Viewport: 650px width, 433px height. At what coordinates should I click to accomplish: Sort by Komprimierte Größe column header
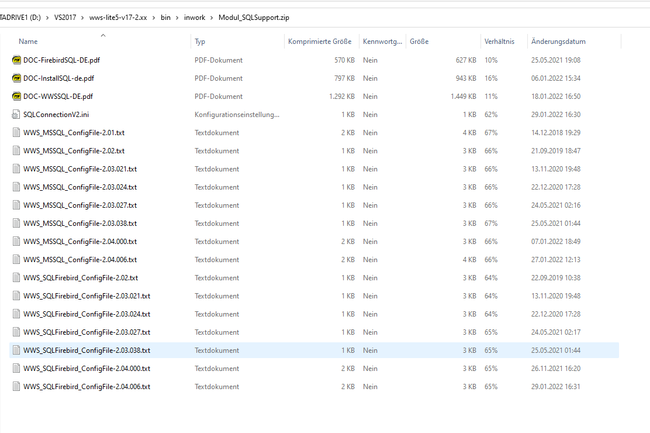pyautogui.click(x=320, y=41)
